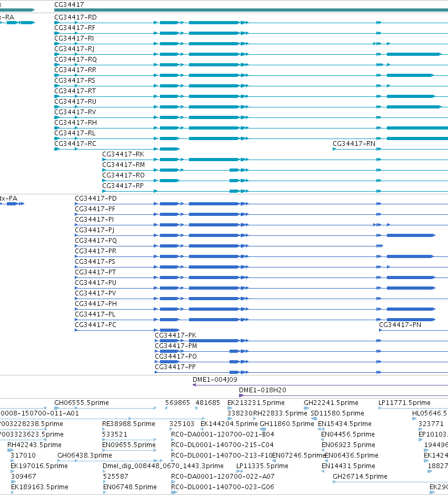Click the GH26714.5prime EST label
This screenshot has height=495, width=448.
pyautogui.click(x=360, y=477)
